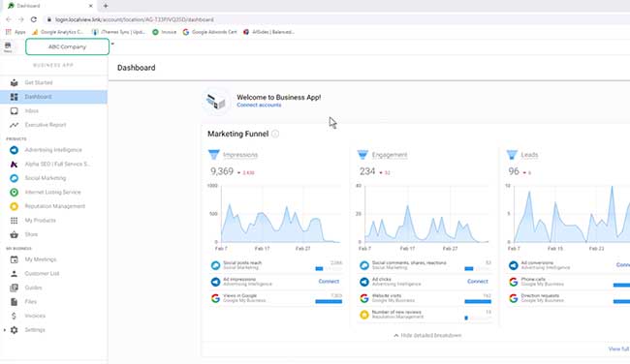Click the Connect accounts link

(259, 106)
